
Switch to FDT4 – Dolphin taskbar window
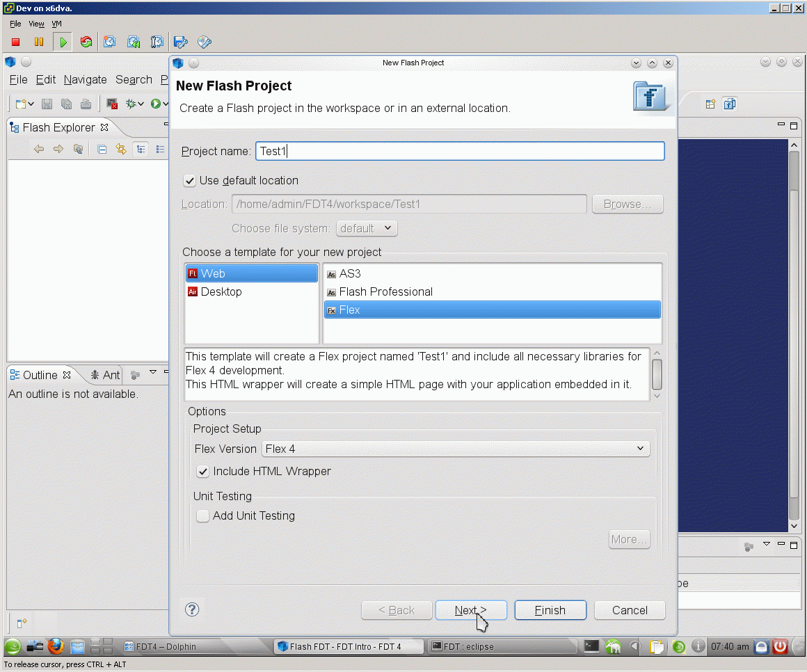pos(195,646)
